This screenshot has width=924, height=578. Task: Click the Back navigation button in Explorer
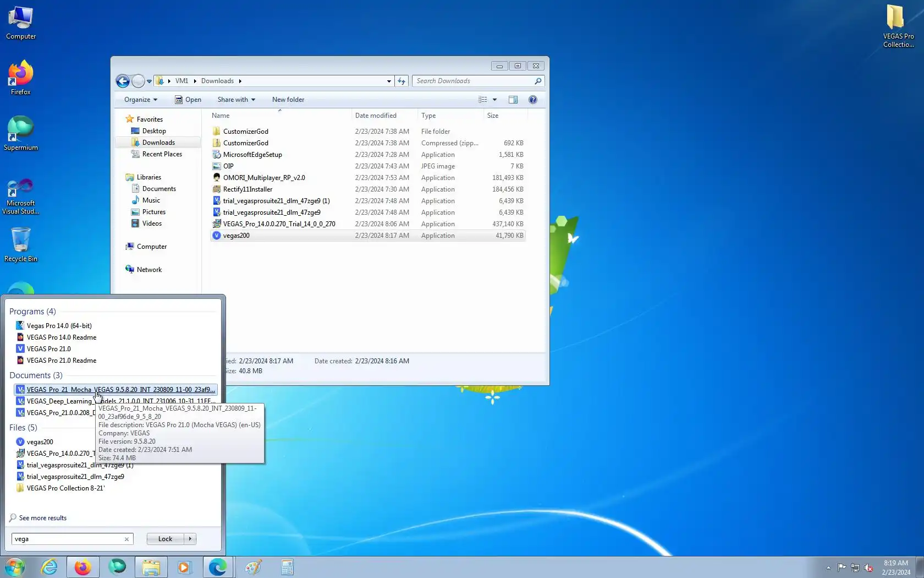coord(123,81)
